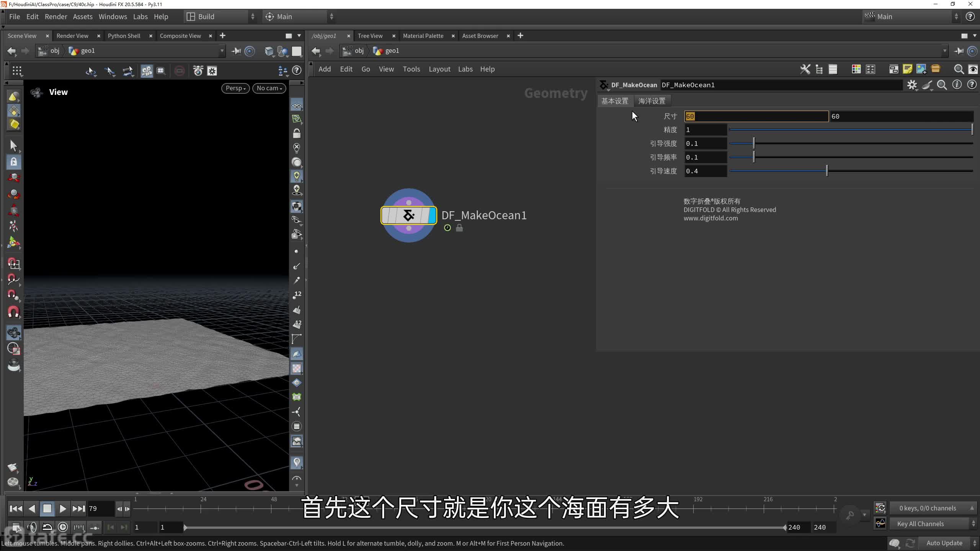
Task: Add a sticky note via yellow note icon
Action: point(907,69)
